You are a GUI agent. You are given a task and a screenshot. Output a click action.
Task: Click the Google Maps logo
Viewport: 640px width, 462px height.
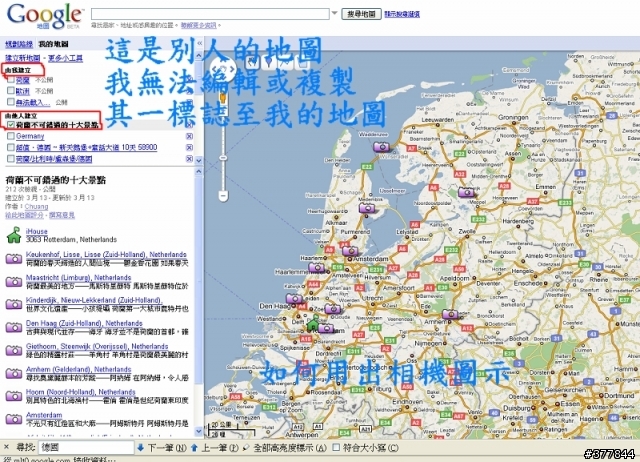pyautogui.click(x=45, y=16)
